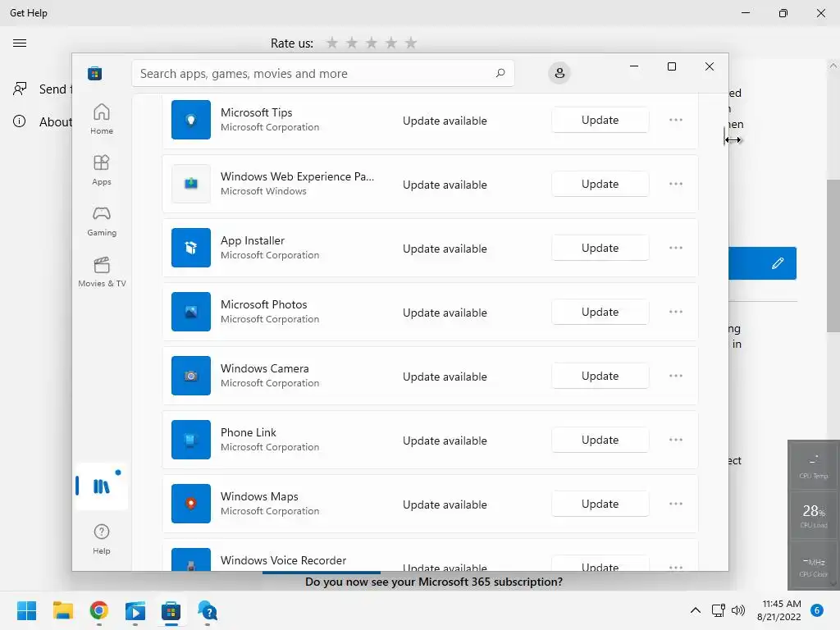Open volume control in system tray

(738, 610)
